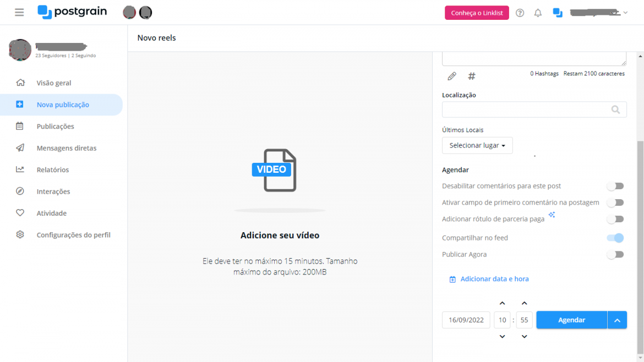Open the Selecionar lugar dropdown
This screenshot has width=644, height=362.
[x=477, y=145]
